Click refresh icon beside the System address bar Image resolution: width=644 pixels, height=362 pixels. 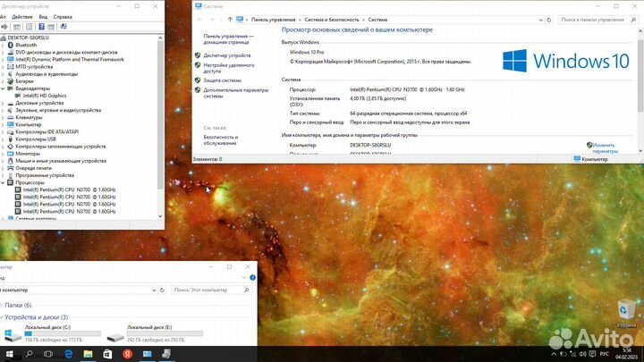(x=548, y=20)
